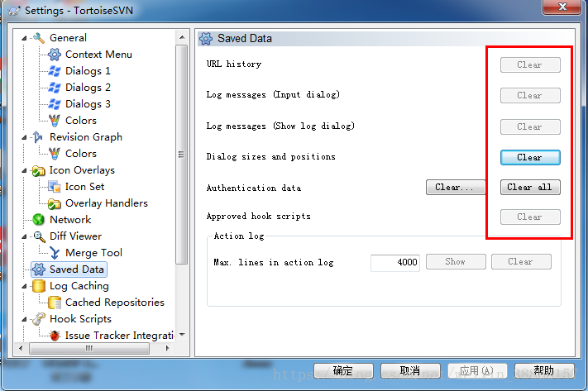588x391 pixels.
Task: Click the Hook Scripts icon
Action: point(38,319)
